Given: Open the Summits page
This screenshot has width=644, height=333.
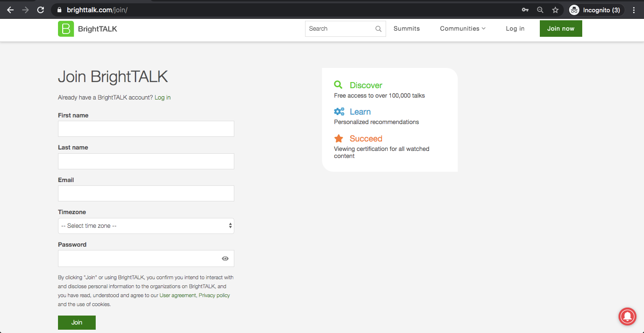Looking at the screenshot, I should [406, 29].
